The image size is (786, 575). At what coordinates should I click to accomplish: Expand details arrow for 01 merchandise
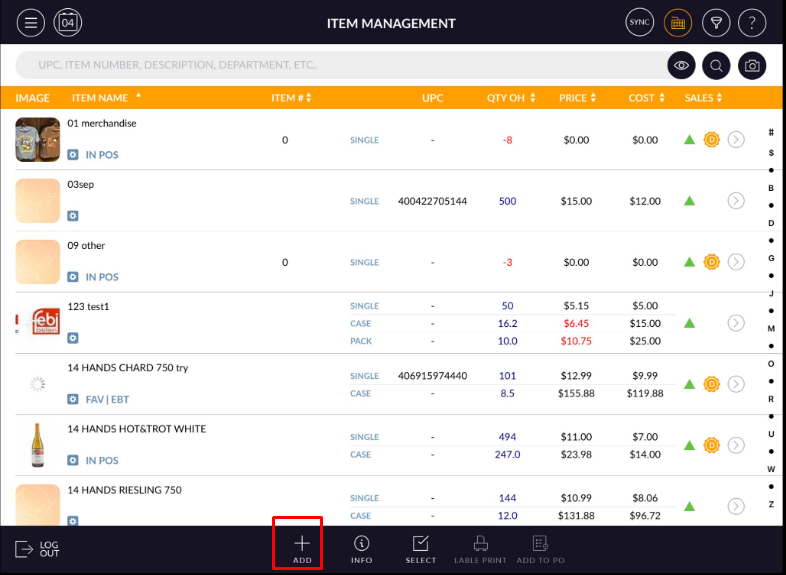[x=736, y=140]
